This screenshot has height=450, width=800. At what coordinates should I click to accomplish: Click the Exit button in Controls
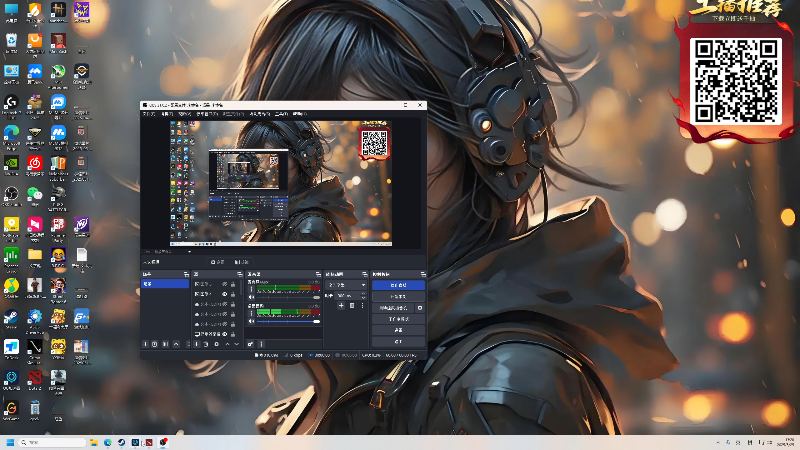pyautogui.click(x=399, y=341)
